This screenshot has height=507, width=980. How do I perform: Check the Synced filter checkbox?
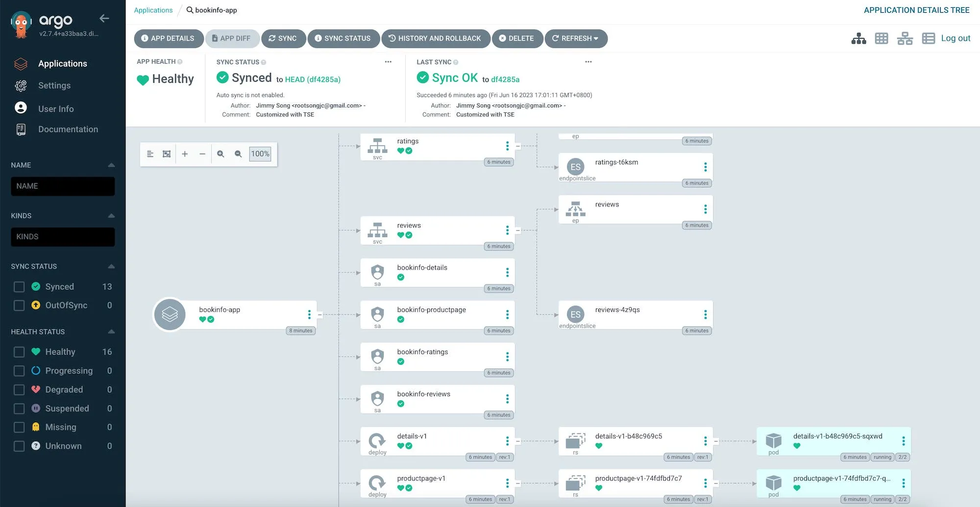(x=19, y=287)
